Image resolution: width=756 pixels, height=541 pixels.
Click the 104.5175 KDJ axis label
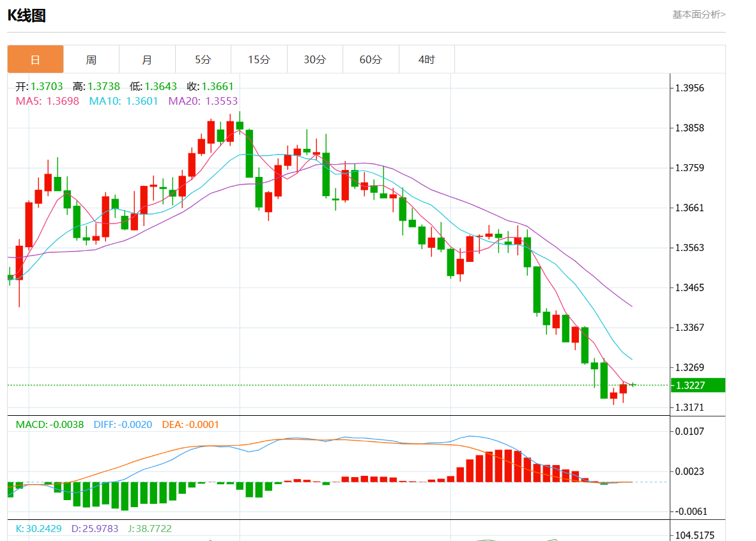(x=695, y=535)
